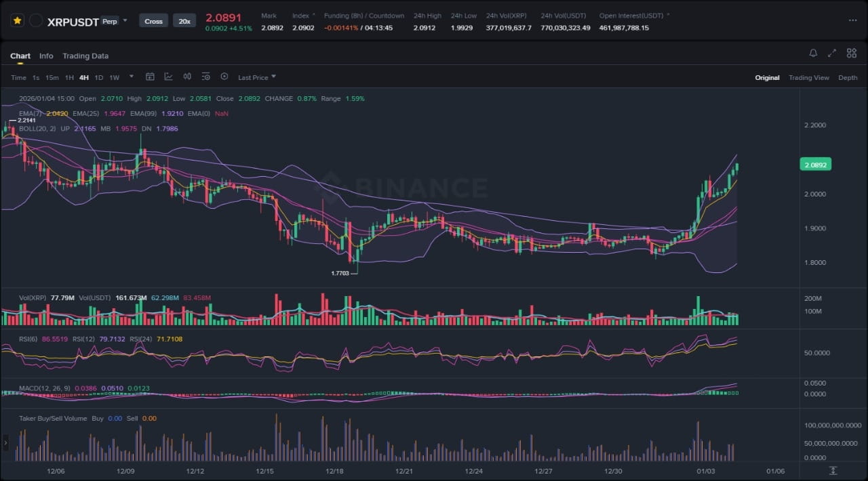Click the current price tag 2.0892
This screenshot has height=481, width=868.
816,165
